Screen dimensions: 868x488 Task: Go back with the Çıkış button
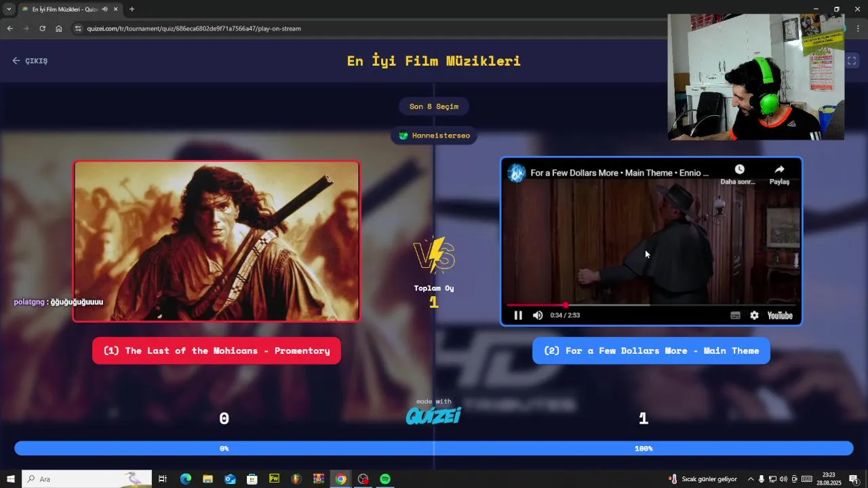[30, 61]
